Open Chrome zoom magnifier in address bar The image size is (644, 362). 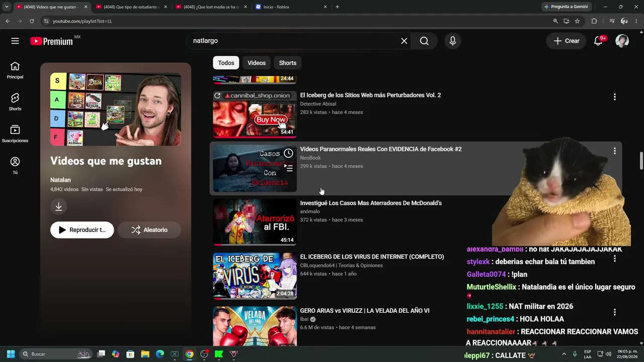[x=555, y=21]
